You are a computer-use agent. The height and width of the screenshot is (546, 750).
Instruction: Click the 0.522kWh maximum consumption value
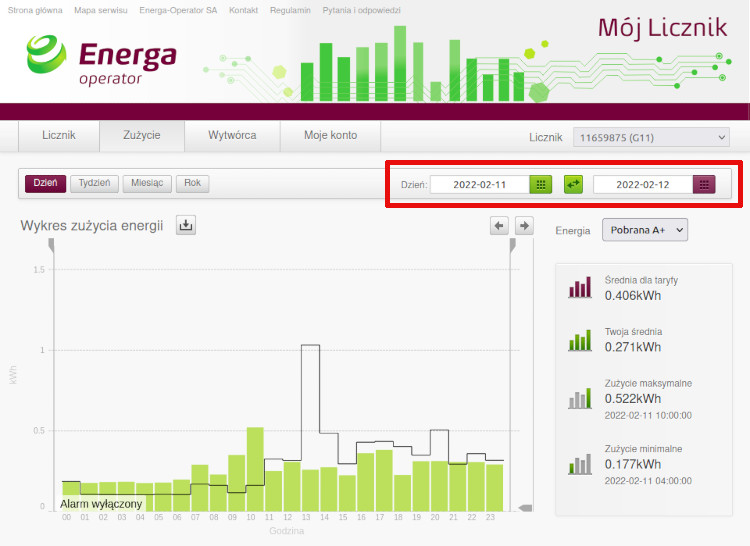coord(633,399)
